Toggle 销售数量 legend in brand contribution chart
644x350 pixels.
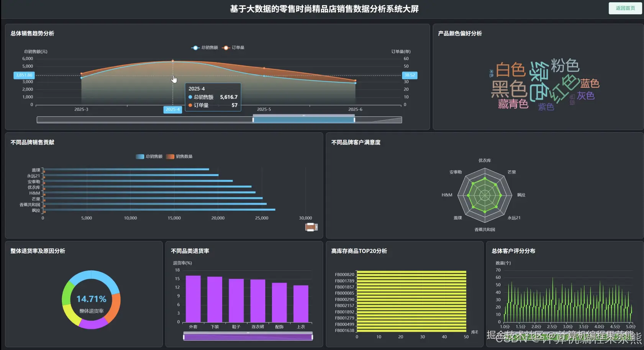pos(179,156)
